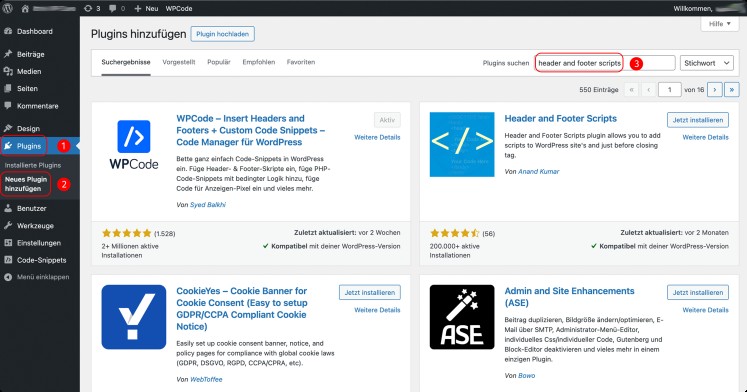Click the Header and Footer Scripts star rating
This screenshot has width=747, height=392.
click(x=454, y=233)
